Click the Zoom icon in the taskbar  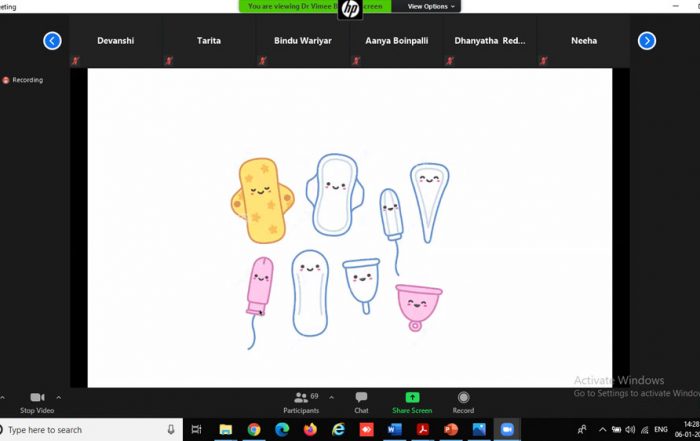[507, 429]
